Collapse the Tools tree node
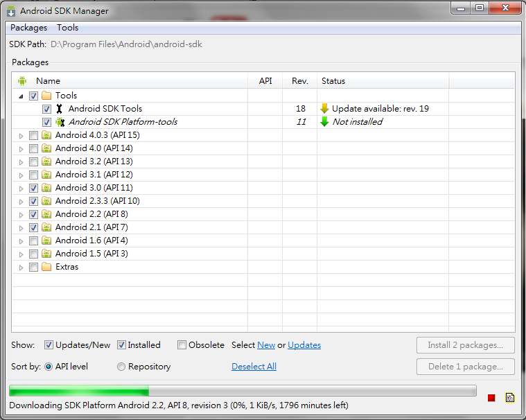This screenshot has height=420, width=526. (x=21, y=96)
